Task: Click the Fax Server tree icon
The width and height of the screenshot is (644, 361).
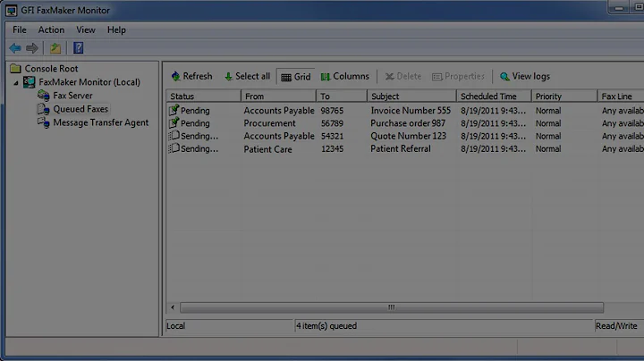Action: (x=44, y=96)
